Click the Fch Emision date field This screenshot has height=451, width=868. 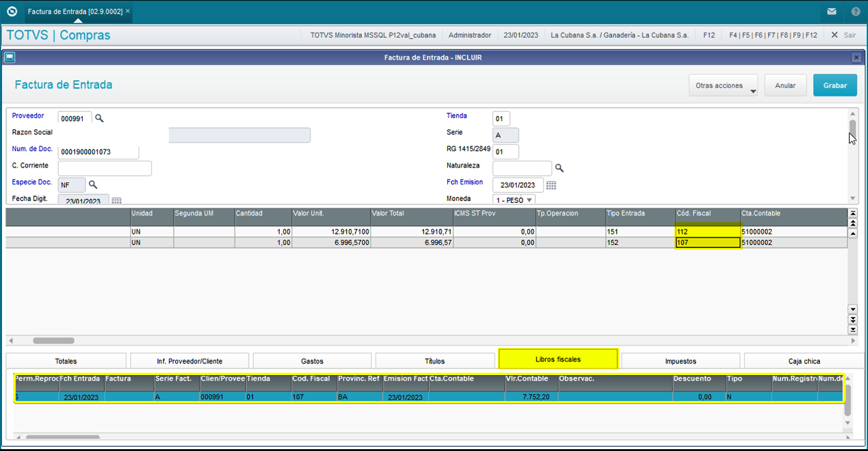click(x=518, y=185)
